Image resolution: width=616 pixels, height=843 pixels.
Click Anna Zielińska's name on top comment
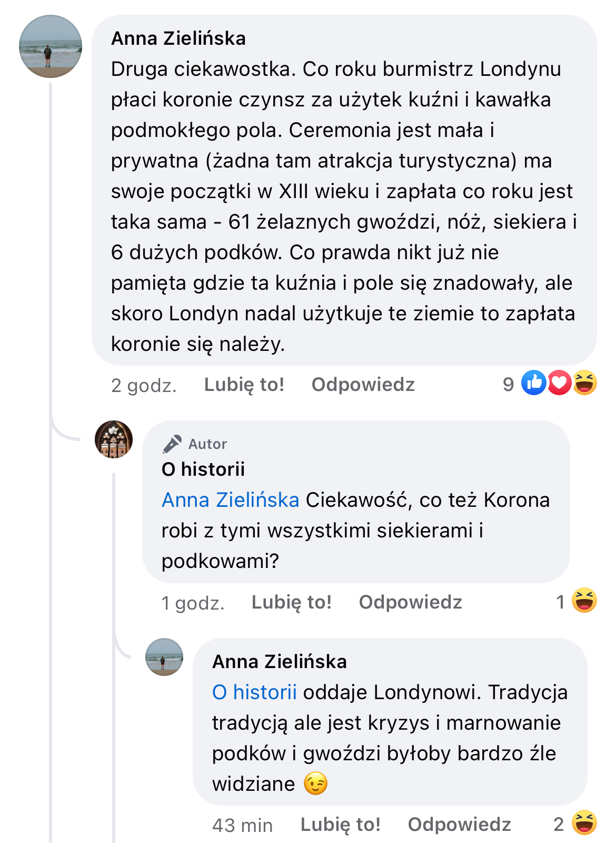coord(178,38)
